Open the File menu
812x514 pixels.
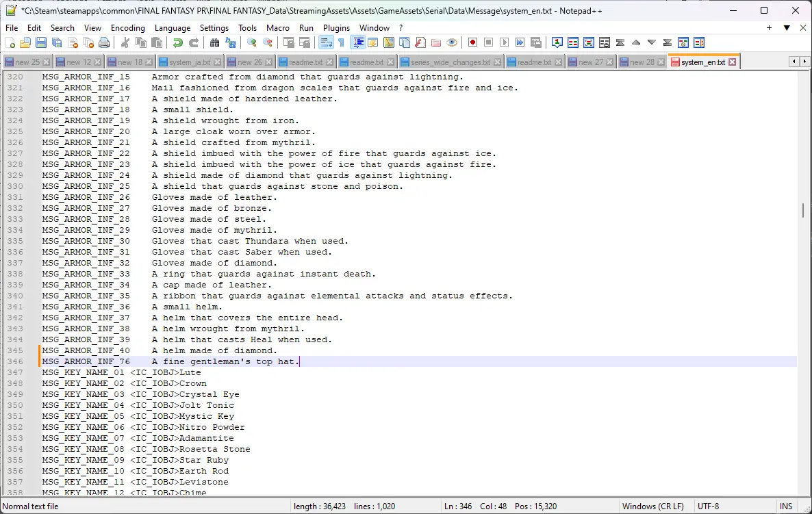coord(12,28)
